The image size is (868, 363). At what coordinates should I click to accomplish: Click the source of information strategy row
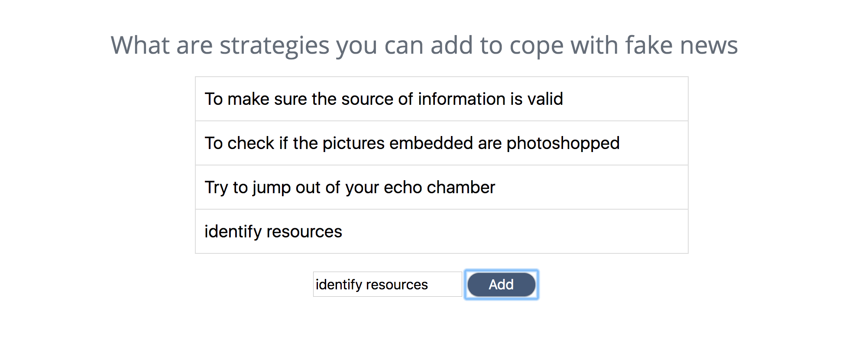(x=441, y=99)
